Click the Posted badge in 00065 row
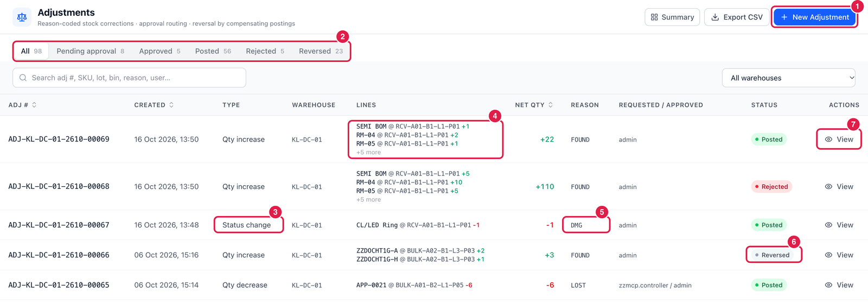 click(x=769, y=285)
